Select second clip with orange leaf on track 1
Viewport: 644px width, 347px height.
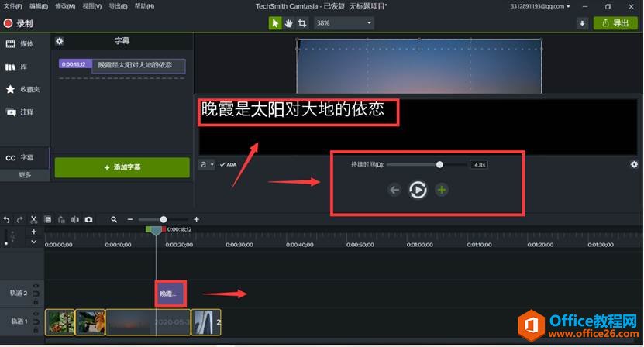point(91,322)
